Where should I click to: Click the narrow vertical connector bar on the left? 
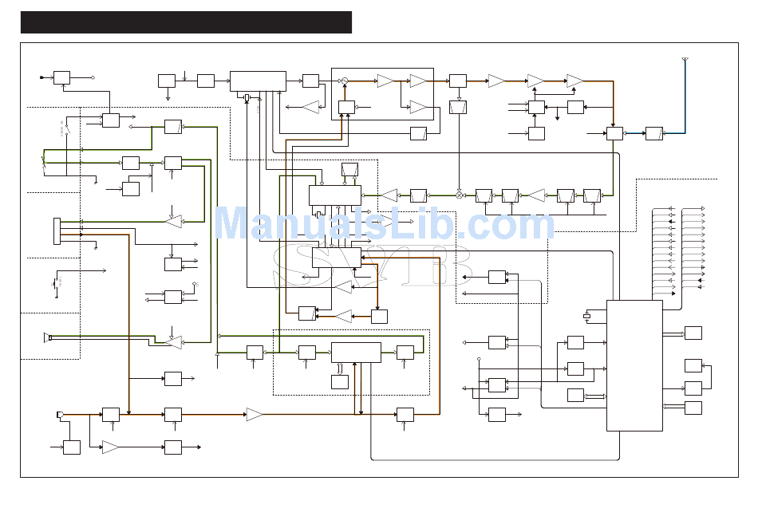tap(57, 231)
